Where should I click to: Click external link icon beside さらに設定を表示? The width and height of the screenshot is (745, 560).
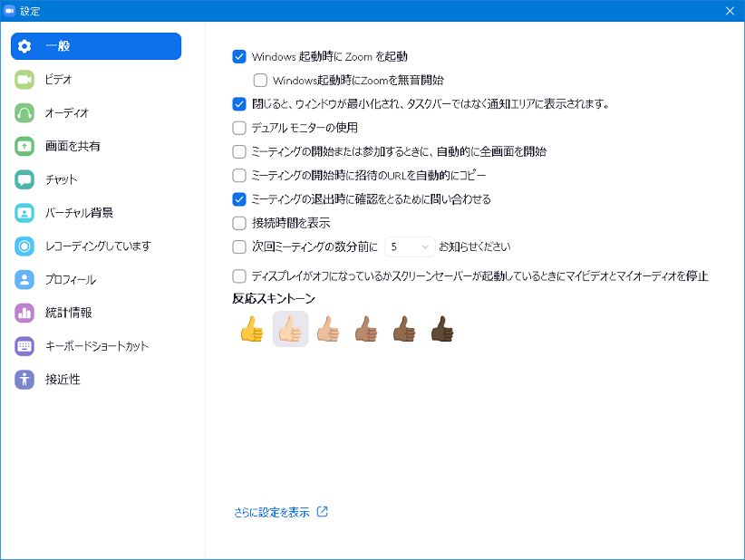pos(322,512)
